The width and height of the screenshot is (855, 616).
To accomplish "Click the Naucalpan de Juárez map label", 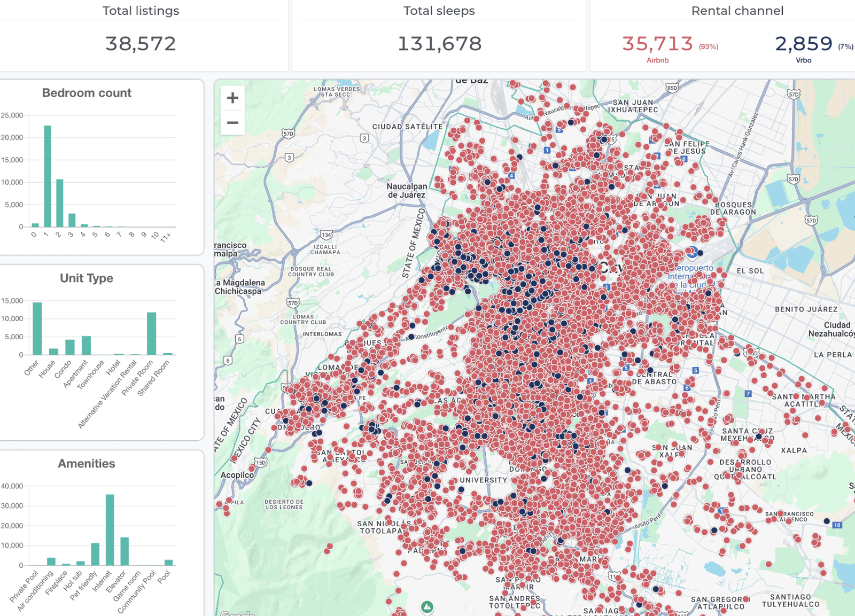I will [407, 191].
